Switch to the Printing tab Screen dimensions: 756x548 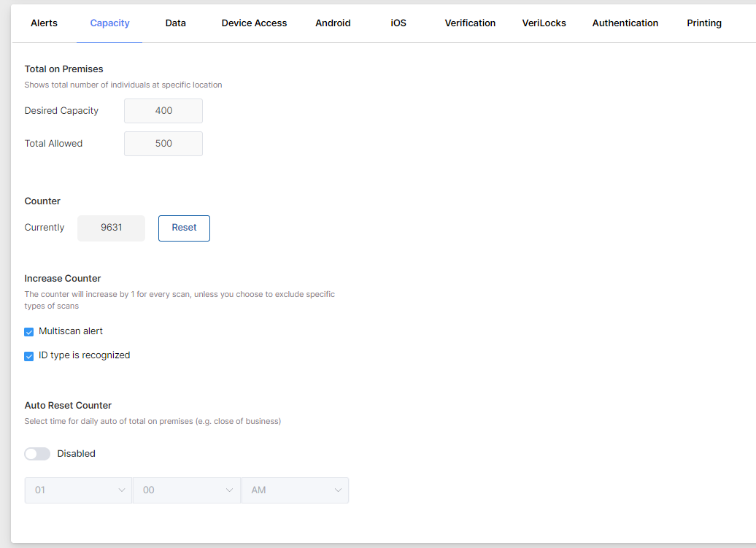point(703,23)
